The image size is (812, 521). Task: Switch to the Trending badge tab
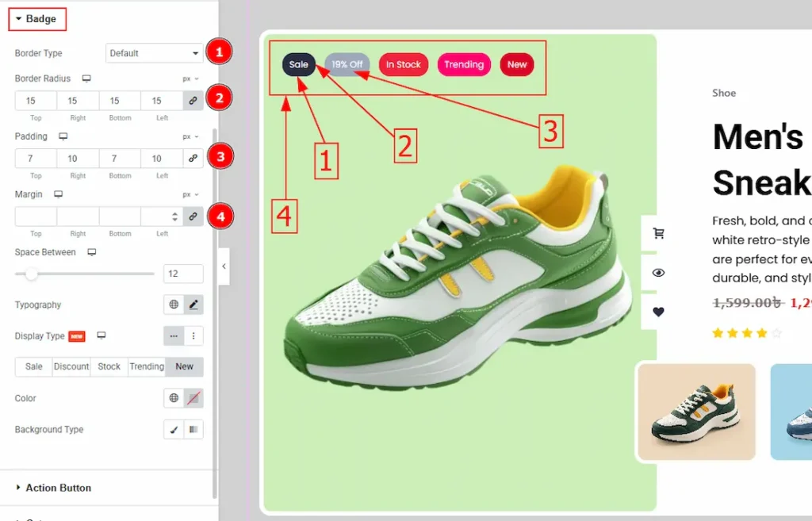coord(147,366)
